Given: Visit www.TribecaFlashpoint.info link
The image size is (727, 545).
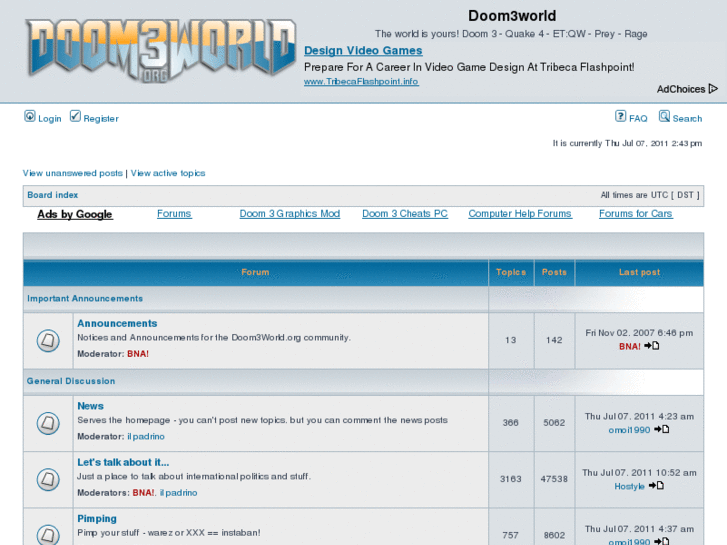Looking at the screenshot, I should pos(361,82).
